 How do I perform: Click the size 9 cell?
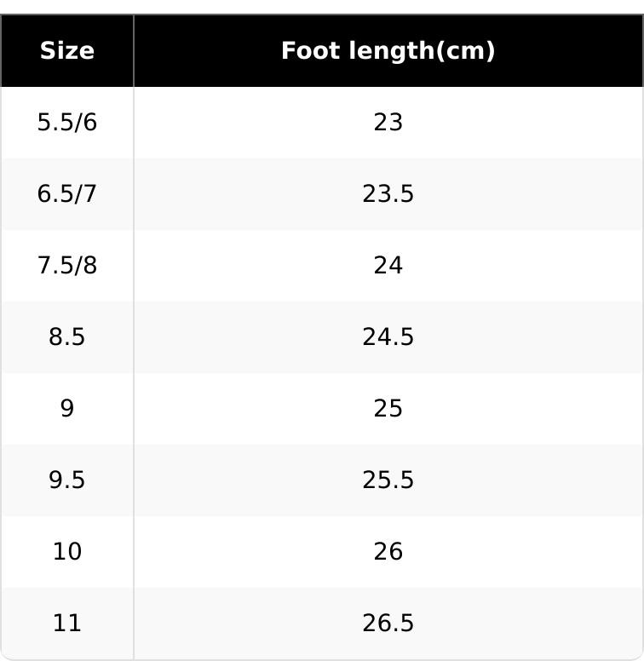67,409
